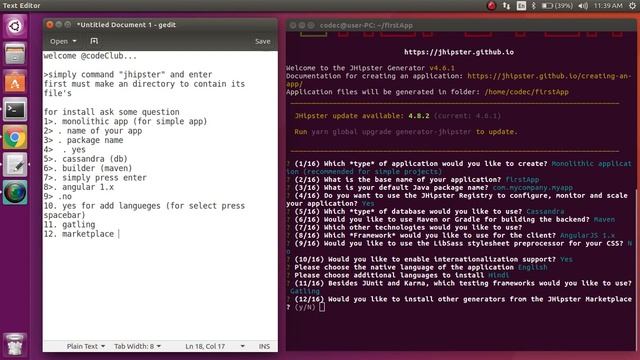Open the keyboard input source indicator
The height and width of the screenshot is (360, 640).
tap(521, 6)
